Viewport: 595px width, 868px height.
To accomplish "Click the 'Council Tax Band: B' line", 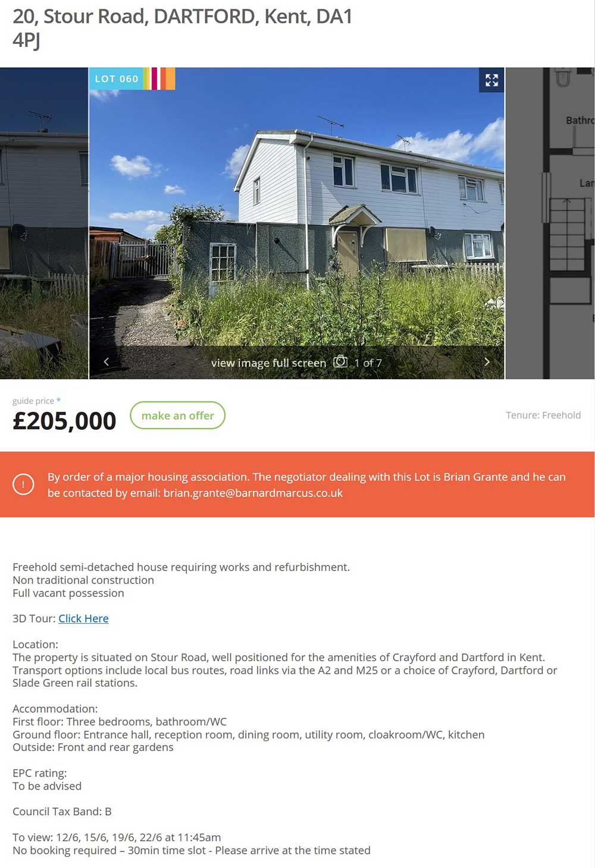I will (x=62, y=812).
